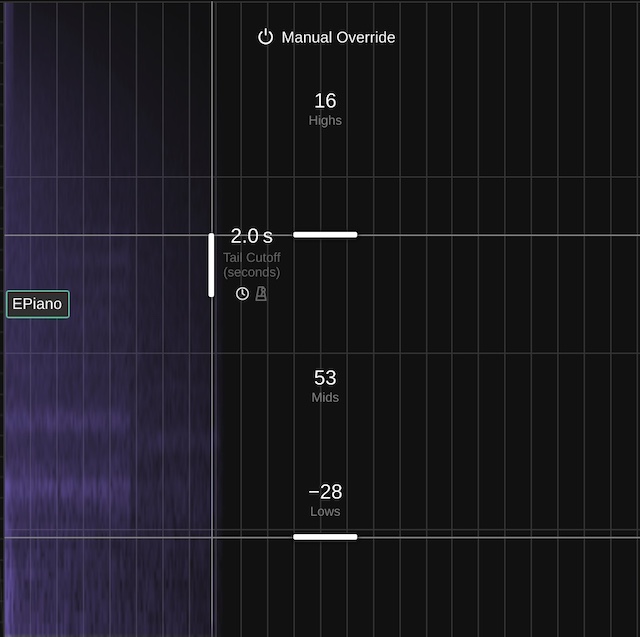Click the upper crossover line over the spectrogram
This screenshot has width=640, height=637.
100,235
